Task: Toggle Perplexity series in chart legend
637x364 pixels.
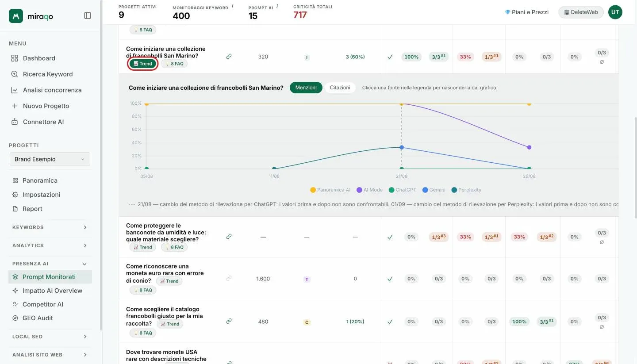Action: point(466,190)
